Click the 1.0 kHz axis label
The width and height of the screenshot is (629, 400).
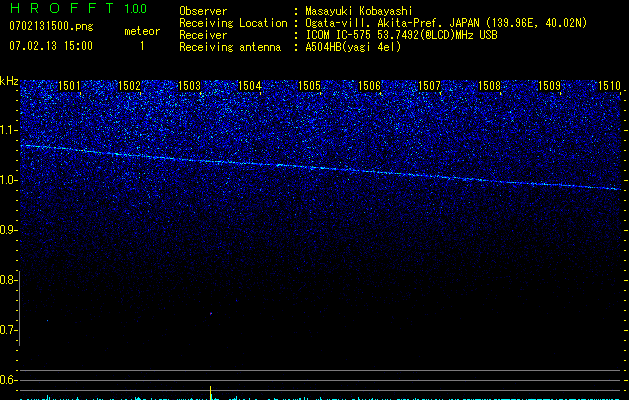pos(8,180)
